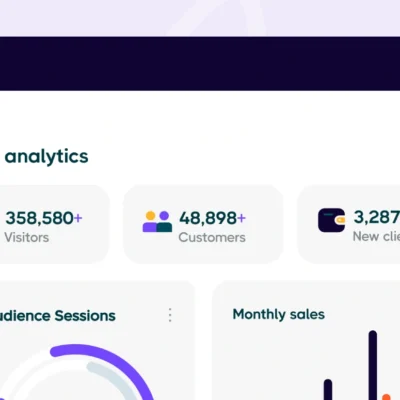The height and width of the screenshot is (400, 400).
Task: Click the Customers people icon
Action: pyautogui.click(x=157, y=221)
